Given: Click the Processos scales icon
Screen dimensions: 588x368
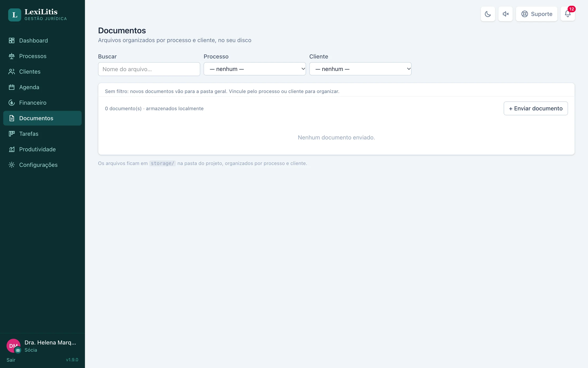Looking at the screenshot, I should tap(12, 56).
